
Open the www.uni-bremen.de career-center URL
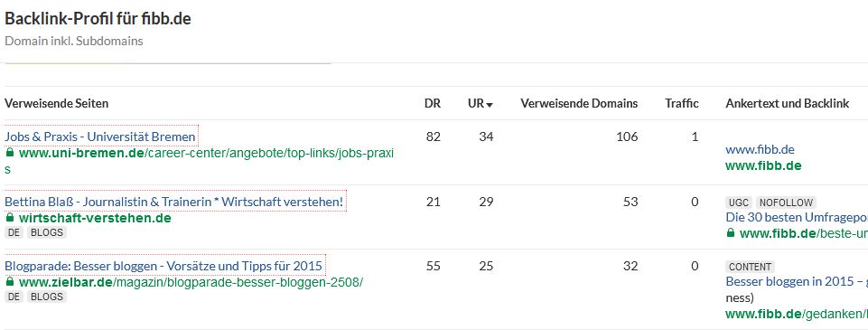point(200,161)
